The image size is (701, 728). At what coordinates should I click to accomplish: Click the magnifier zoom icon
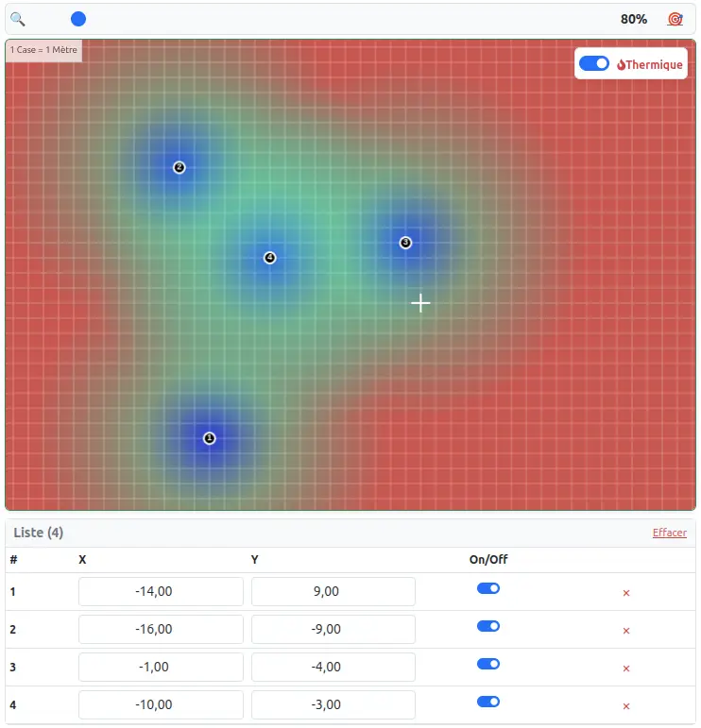point(18,19)
